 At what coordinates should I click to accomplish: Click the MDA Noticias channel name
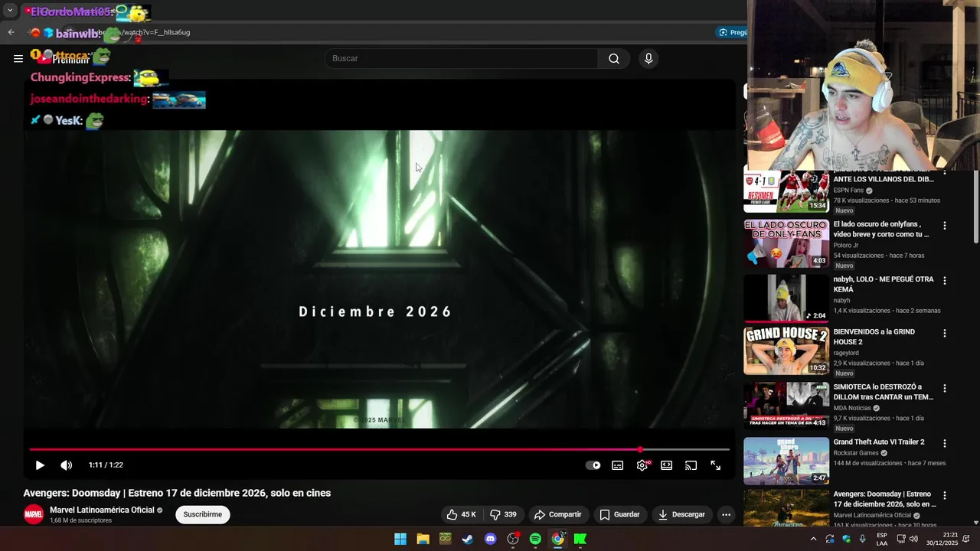[x=853, y=408]
